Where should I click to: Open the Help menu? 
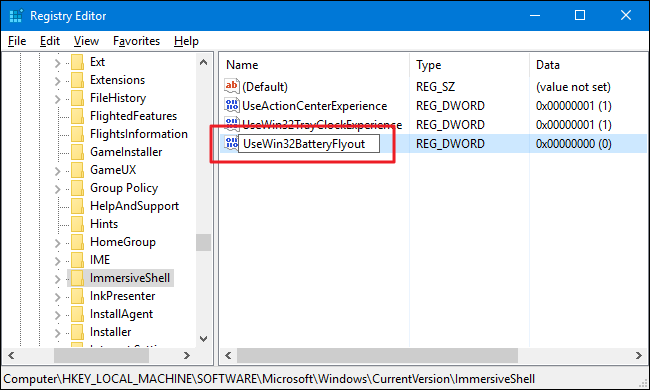186,41
